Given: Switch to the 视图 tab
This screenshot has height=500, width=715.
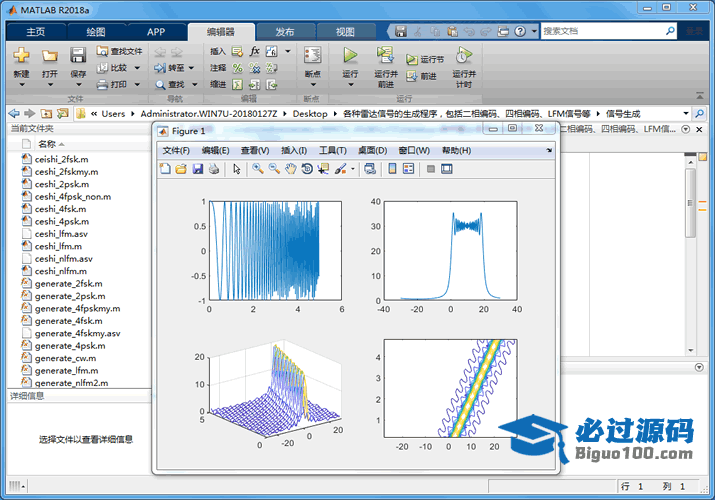Looking at the screenshot, I should coord(345,31).
